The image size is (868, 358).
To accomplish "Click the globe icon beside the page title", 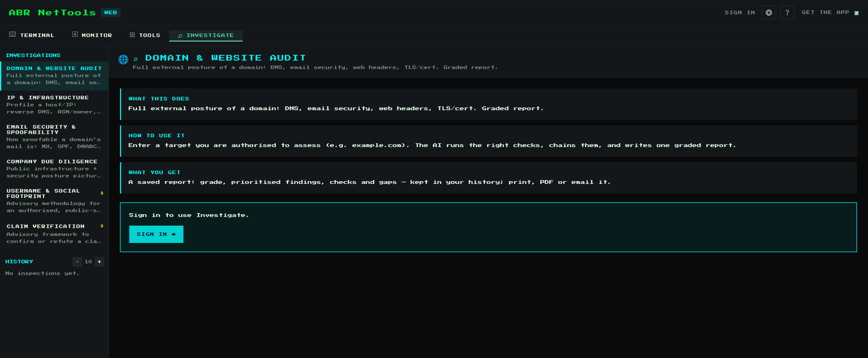I will point(123,60).
